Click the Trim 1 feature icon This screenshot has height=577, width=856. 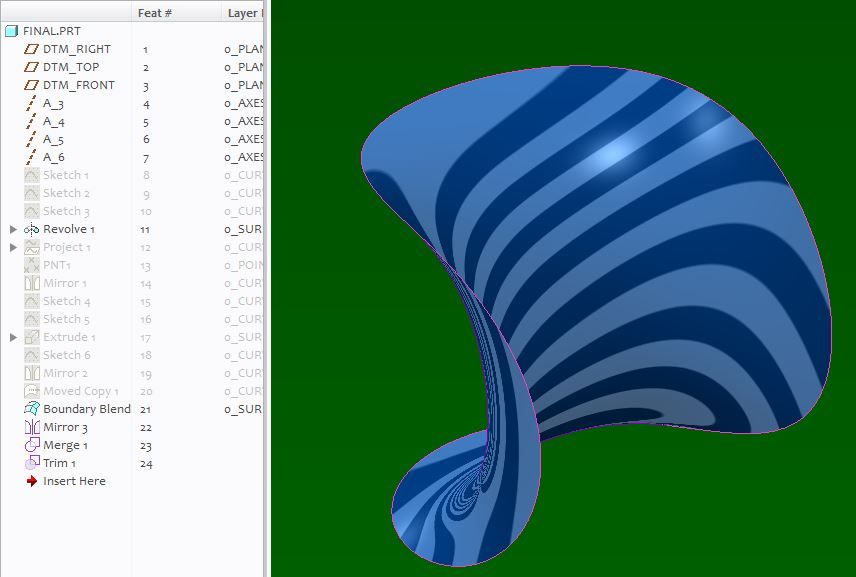(x=32, y=463)
